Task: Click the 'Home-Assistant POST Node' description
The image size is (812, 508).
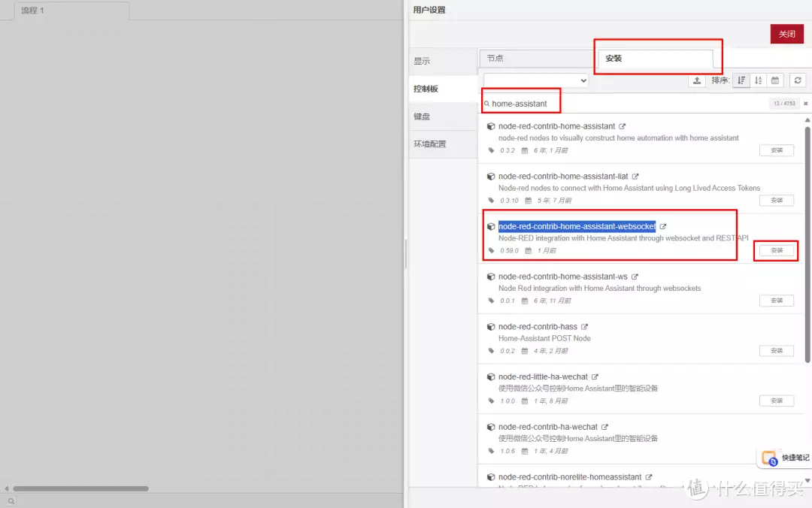Action: [544, 339]
